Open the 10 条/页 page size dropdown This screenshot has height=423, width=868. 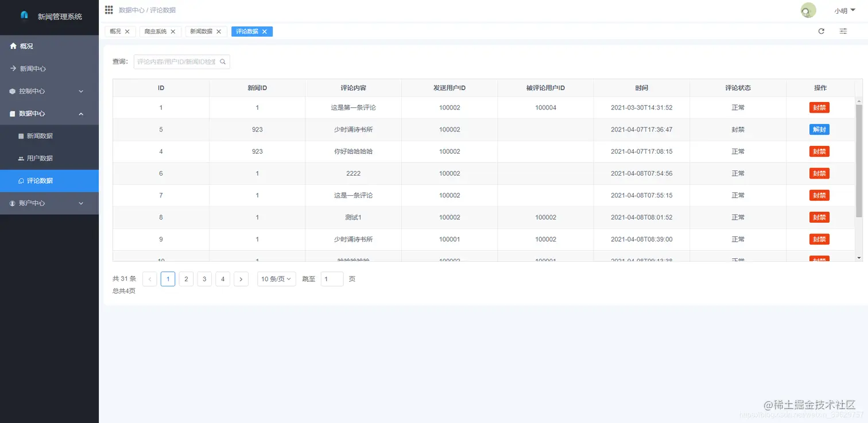[x=277, y=279]
